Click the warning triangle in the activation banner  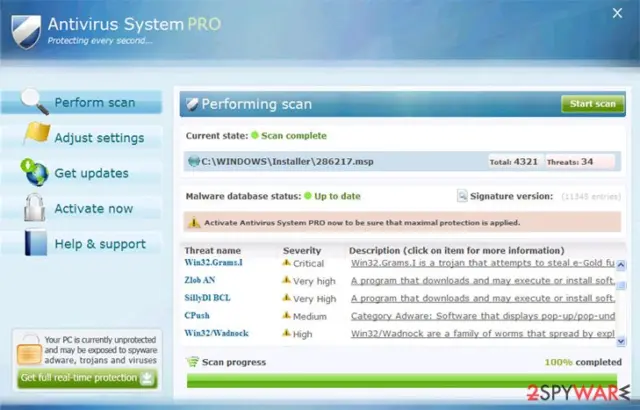[x=194, y=223]
